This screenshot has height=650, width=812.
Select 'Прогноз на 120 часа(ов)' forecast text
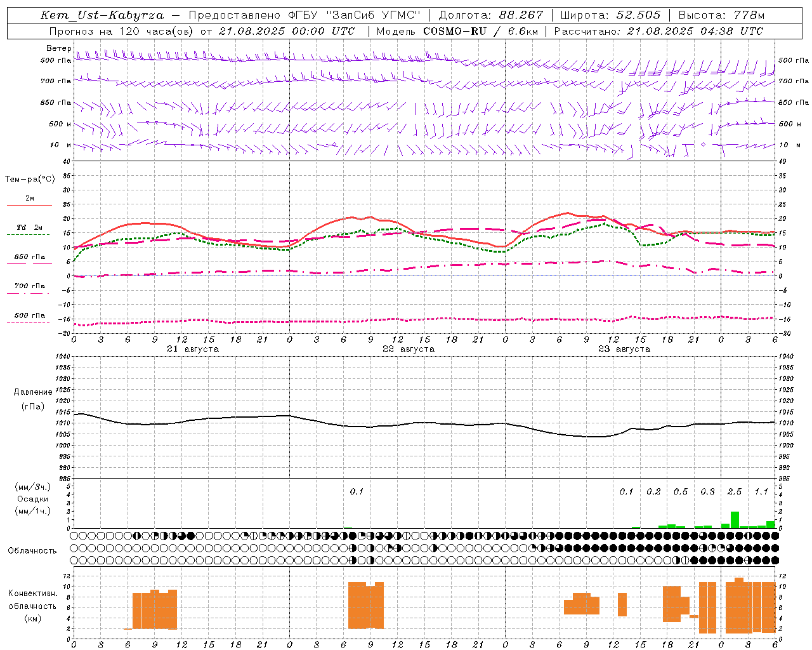pyautogui.click(x=122, y=31)
